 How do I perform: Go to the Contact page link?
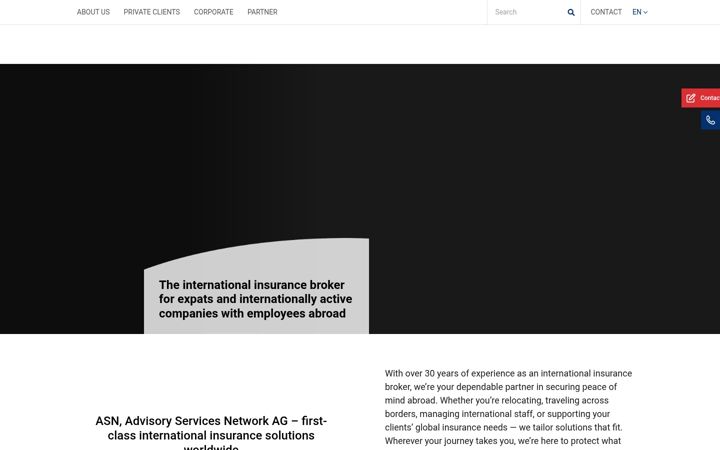[606, 12]
